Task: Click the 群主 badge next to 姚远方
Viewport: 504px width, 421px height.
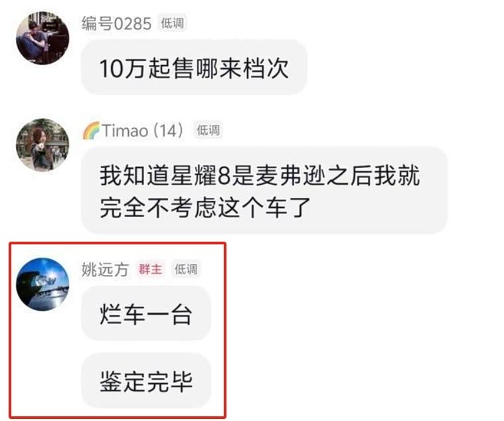Action: click(x=151, y=270)
